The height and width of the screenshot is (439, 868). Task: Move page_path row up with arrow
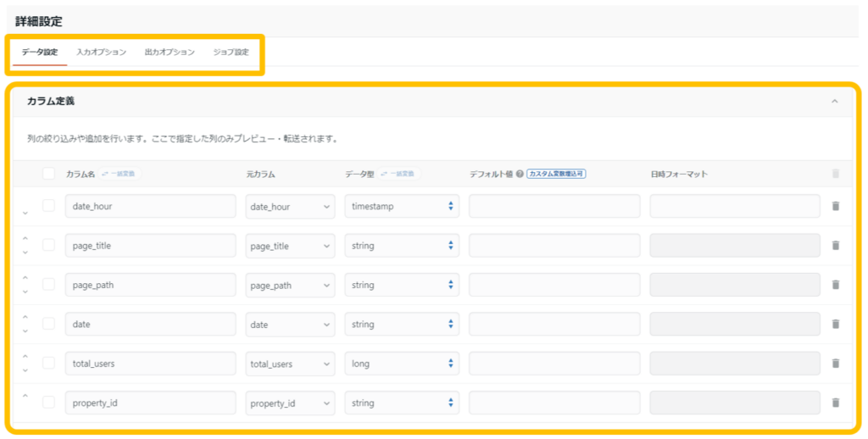(x=25, y=278)
